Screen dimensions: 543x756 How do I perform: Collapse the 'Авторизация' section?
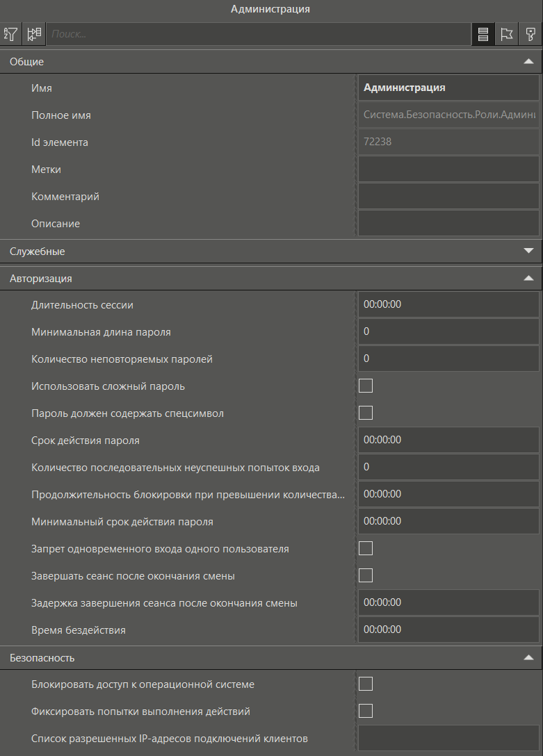(x=528, y=279)
